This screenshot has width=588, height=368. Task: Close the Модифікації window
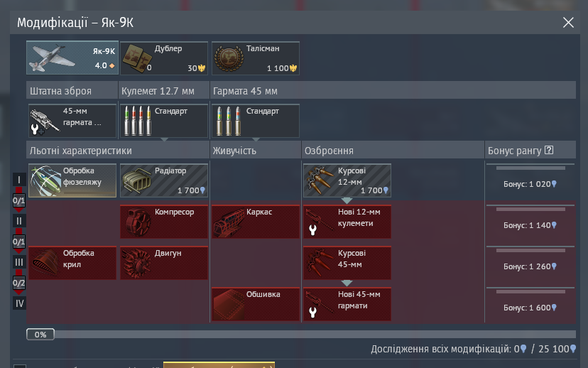[x=568, y=23]
